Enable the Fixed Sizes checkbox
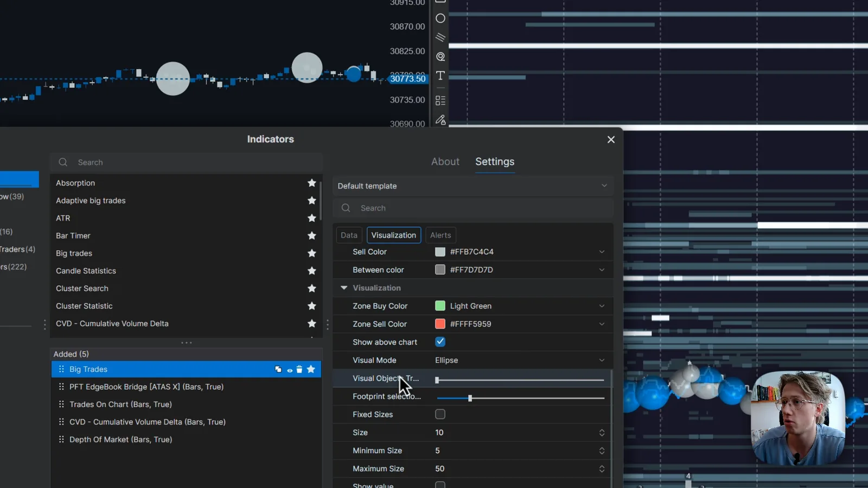868x488 pixels. coord(440,414)
